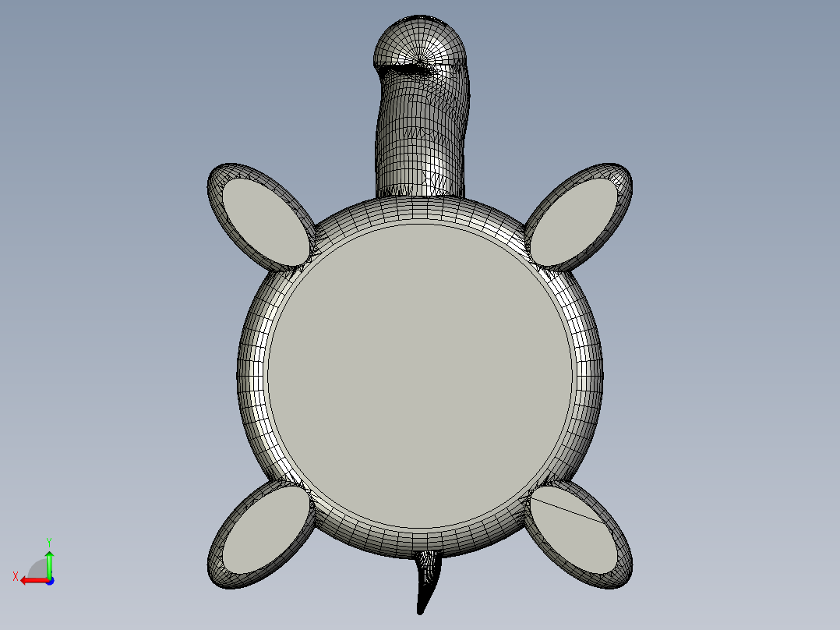The width and height of the screenshot is (840, 630).
Task: Select the turtle's head mesh
Action: (421, 47)
